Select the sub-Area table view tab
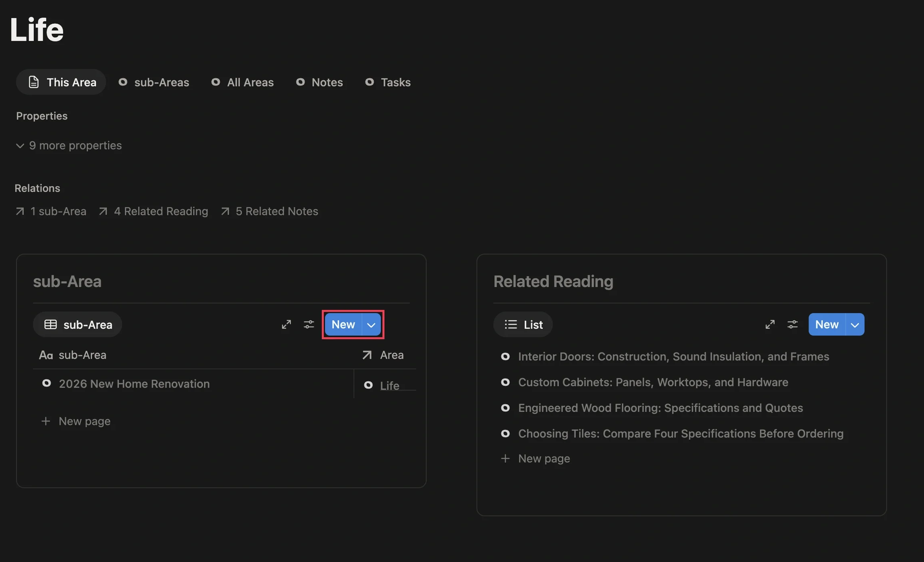The image size is (924, 562). click(78, 324)
